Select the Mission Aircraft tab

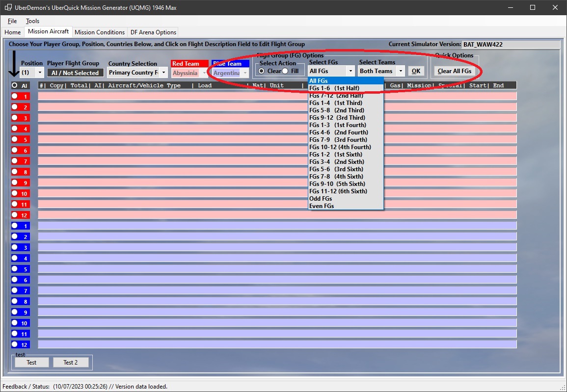point(49,31)
